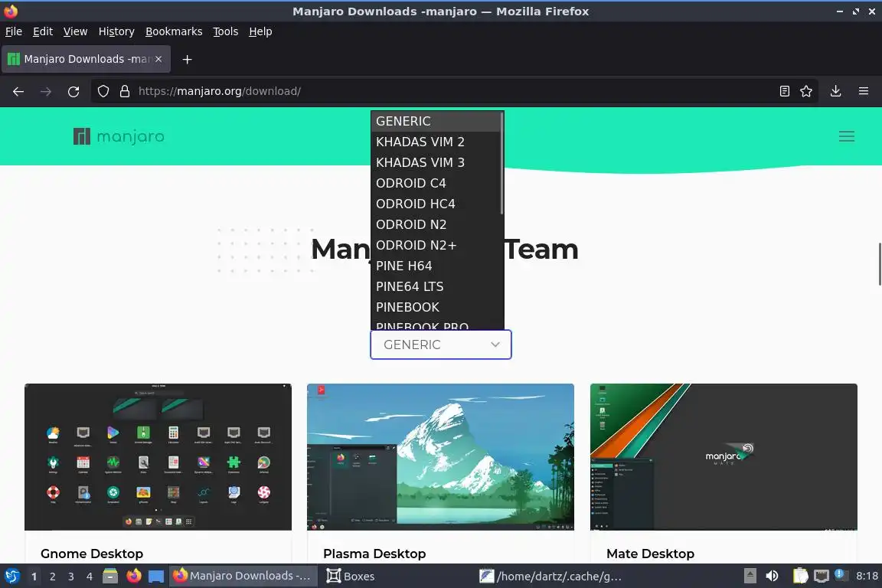The height and width of the screenshot is (588, 882).
Task: Open the Edit menu
Action: 43,31
